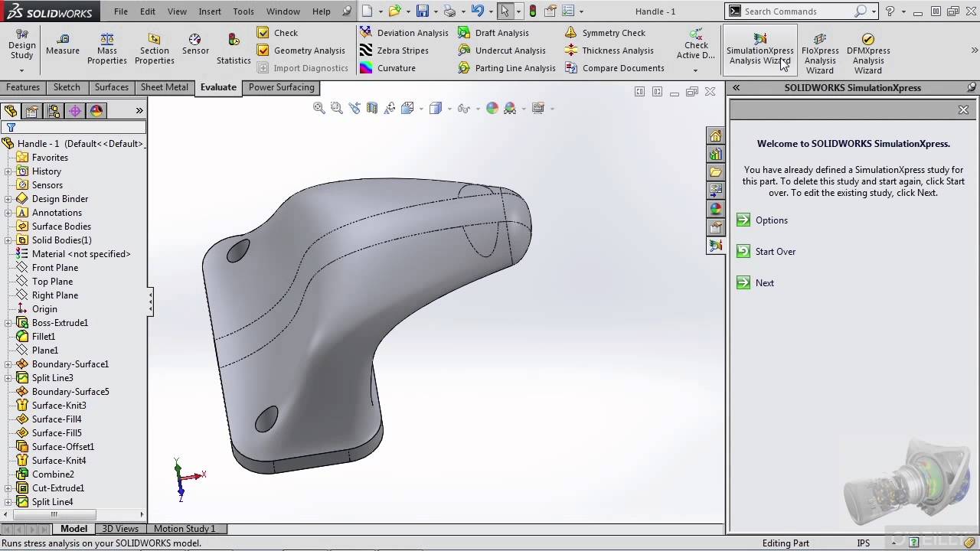Open the Design Study dropdown arrow
Screen dimensions: 980x551
click(x=21, y=70)
